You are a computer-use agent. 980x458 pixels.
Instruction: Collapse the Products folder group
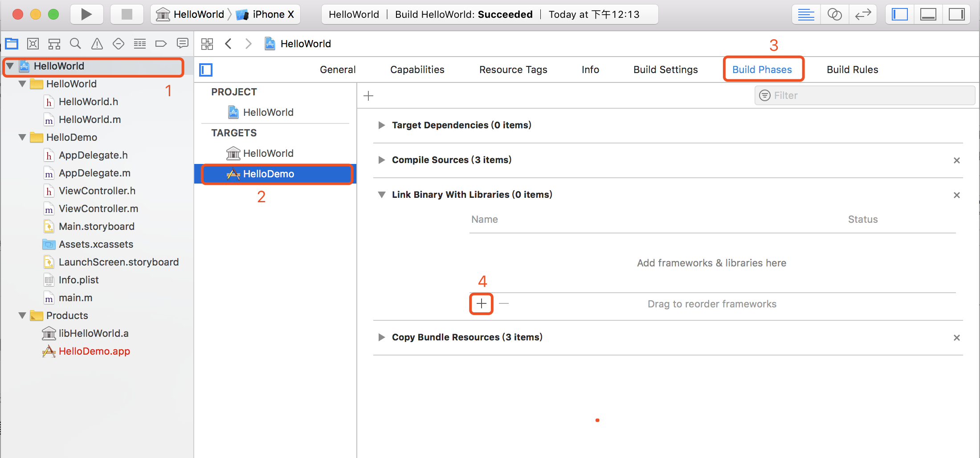click(x=22, y=315)
